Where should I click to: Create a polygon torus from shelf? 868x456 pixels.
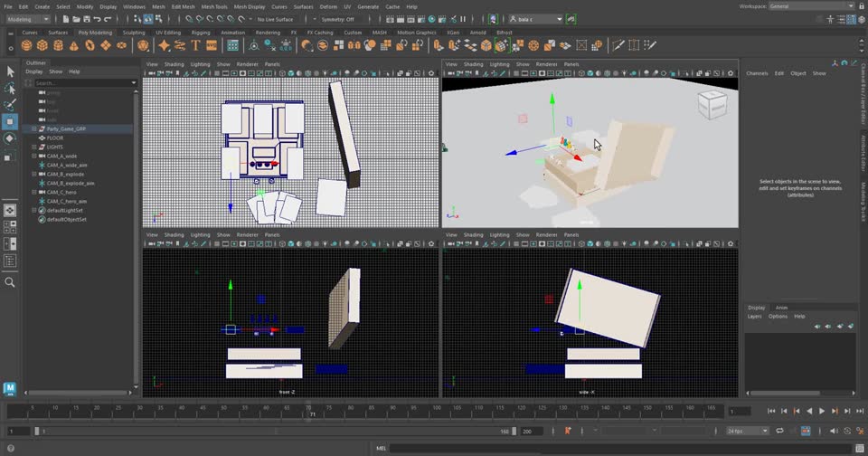click(x=90, y=45)
